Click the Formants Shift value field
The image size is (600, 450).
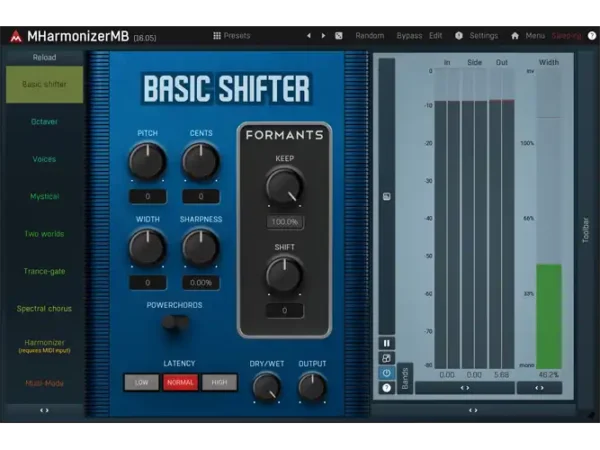click(285, 311)
